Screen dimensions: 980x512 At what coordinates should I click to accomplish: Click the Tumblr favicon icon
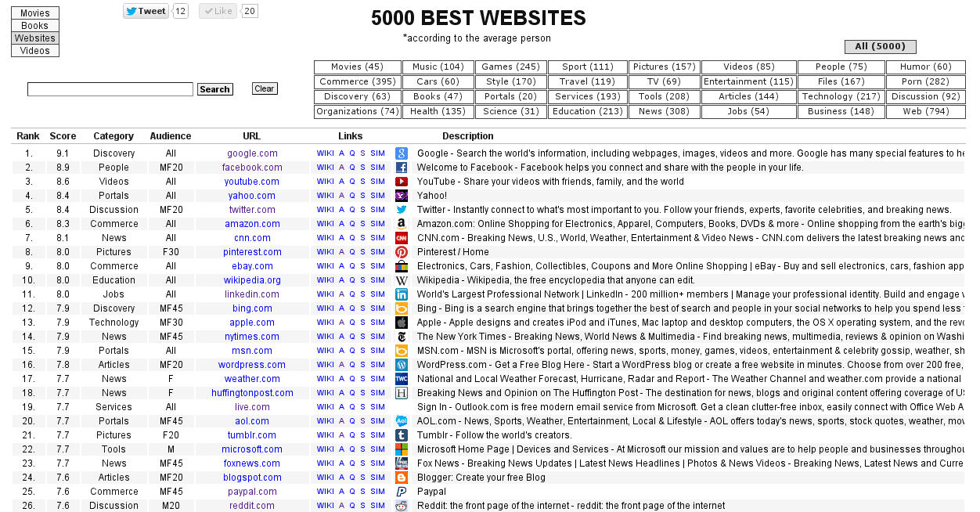pos(402,435)
